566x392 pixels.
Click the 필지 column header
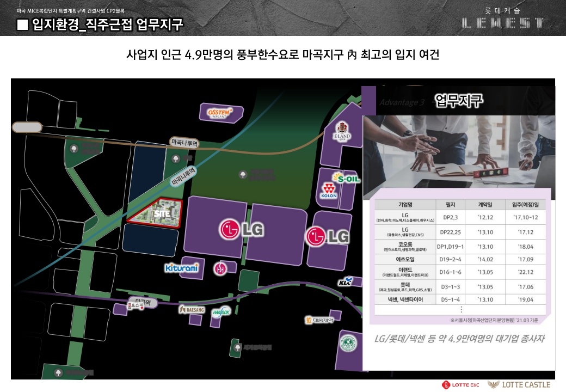coord(450,205)
